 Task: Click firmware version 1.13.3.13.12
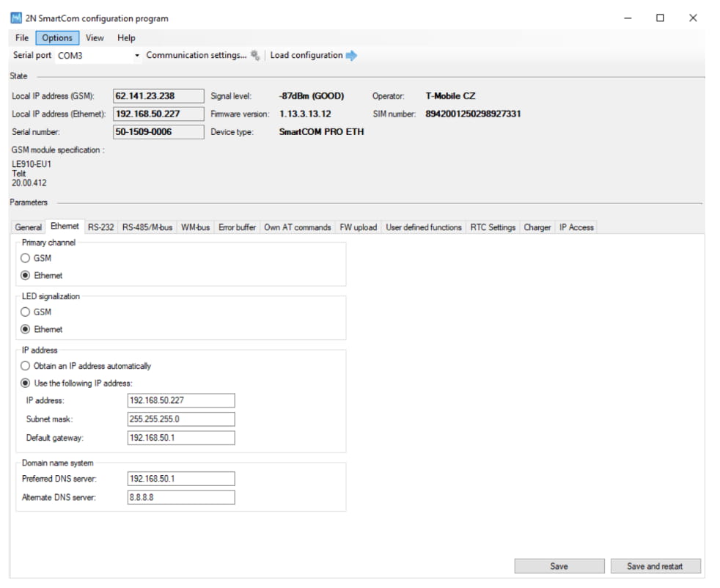click(x=305, y=114)
